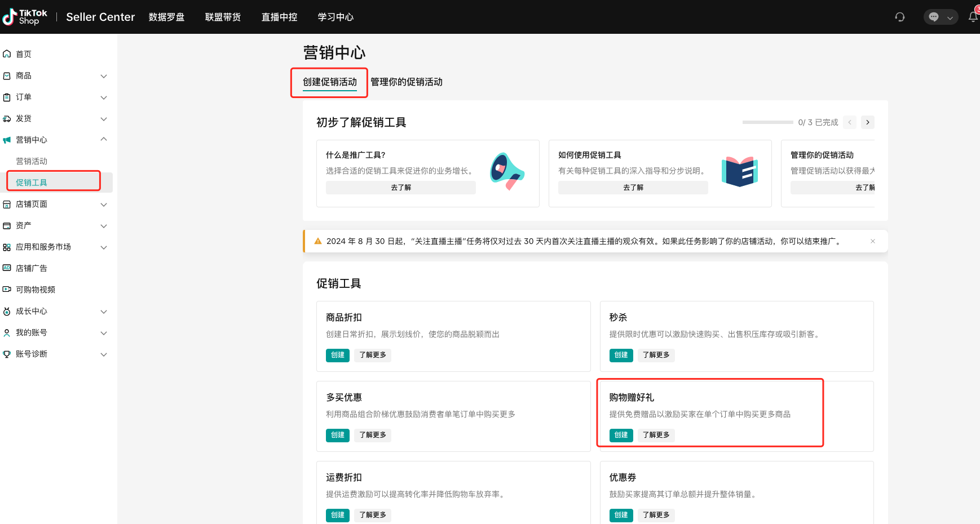
Task: Click the guide book illustration
Action: 739,171
